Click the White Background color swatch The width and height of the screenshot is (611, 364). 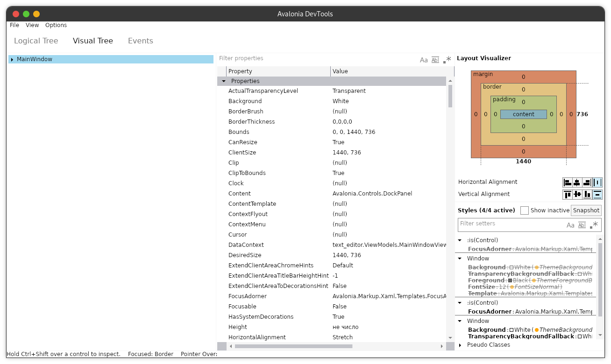(511, 329)
